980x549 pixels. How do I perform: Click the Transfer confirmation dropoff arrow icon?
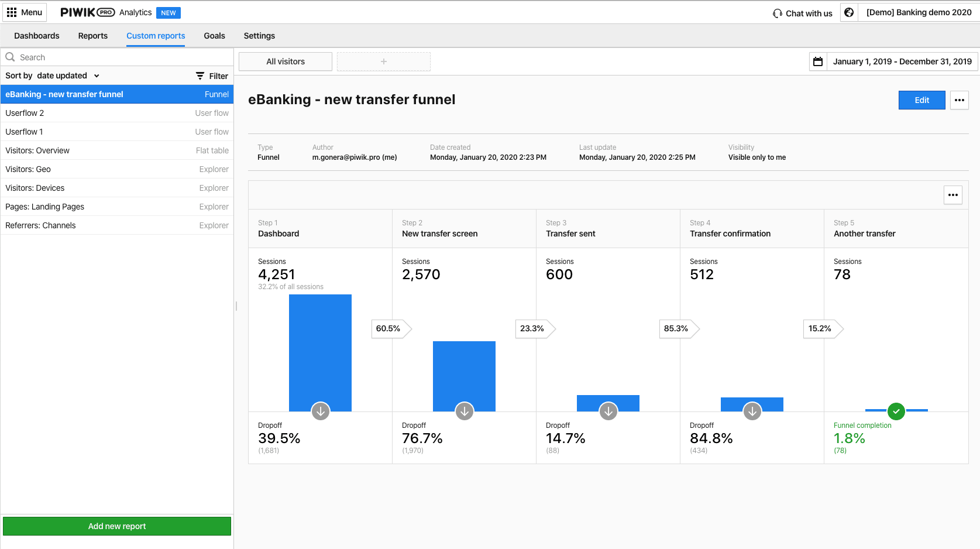[x=752, y=411]
